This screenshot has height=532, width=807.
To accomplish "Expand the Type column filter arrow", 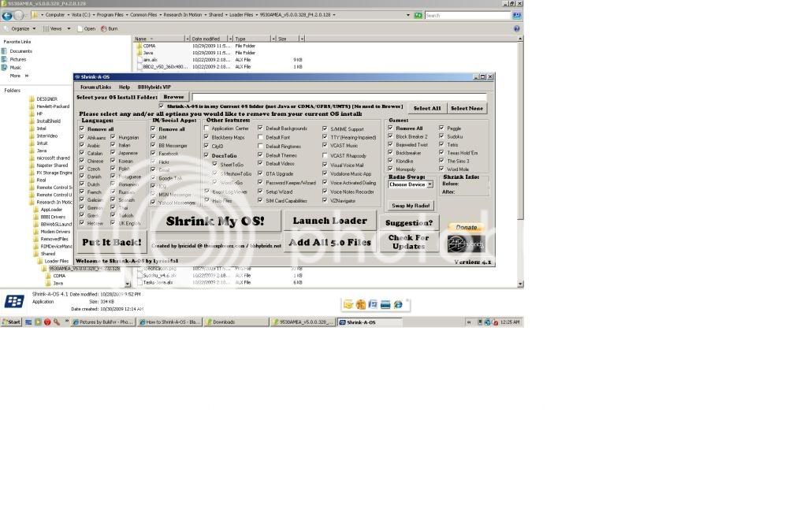I will click(273, 39).
